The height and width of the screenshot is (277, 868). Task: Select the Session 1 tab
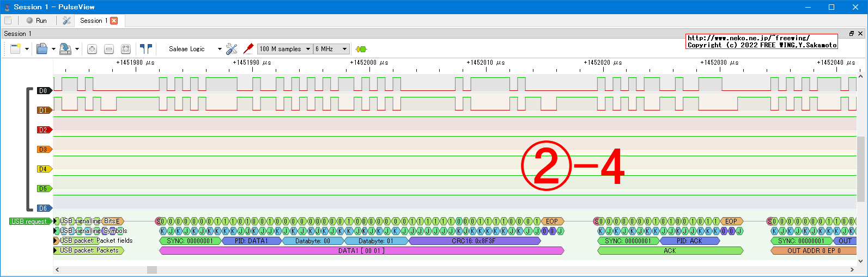tap(93, 21)
